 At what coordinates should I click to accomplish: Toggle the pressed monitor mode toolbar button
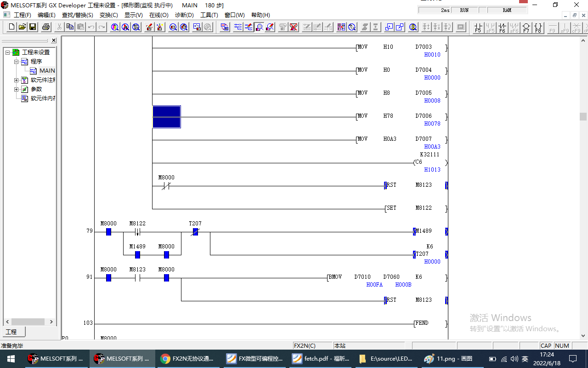click(260, 27)
